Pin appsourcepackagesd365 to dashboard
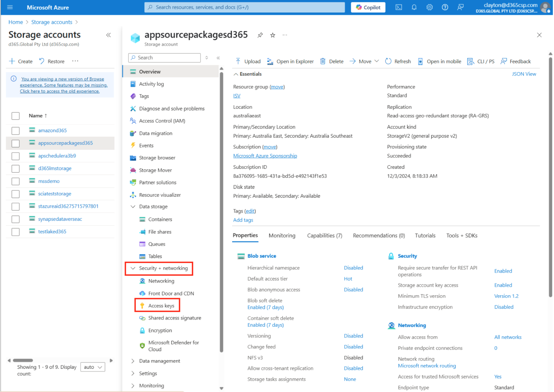The width and height of the screenshot is (554, 392). pos(260,35)
